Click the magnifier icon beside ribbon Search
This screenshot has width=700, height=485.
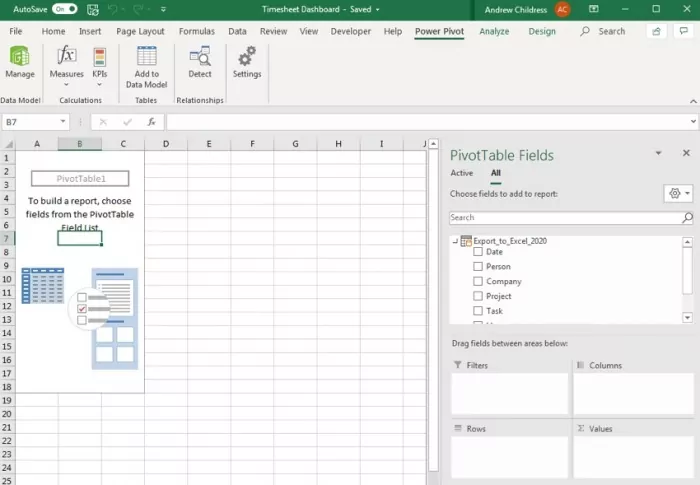585,31
